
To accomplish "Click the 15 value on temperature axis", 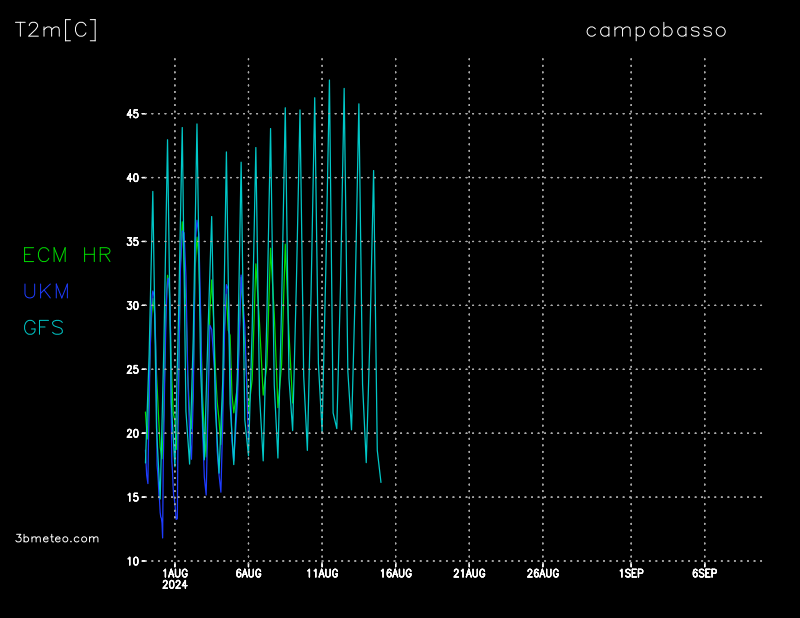I will [132, 497].
